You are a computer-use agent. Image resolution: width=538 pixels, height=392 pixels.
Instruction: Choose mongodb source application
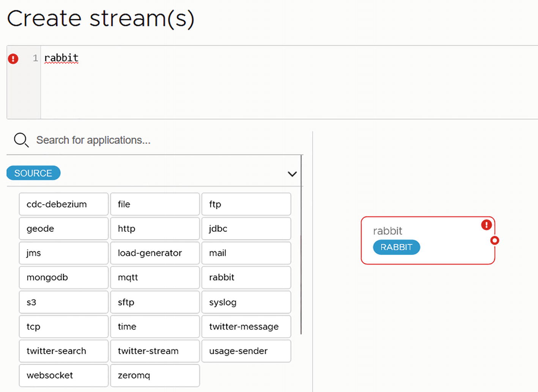pos(64,277)
